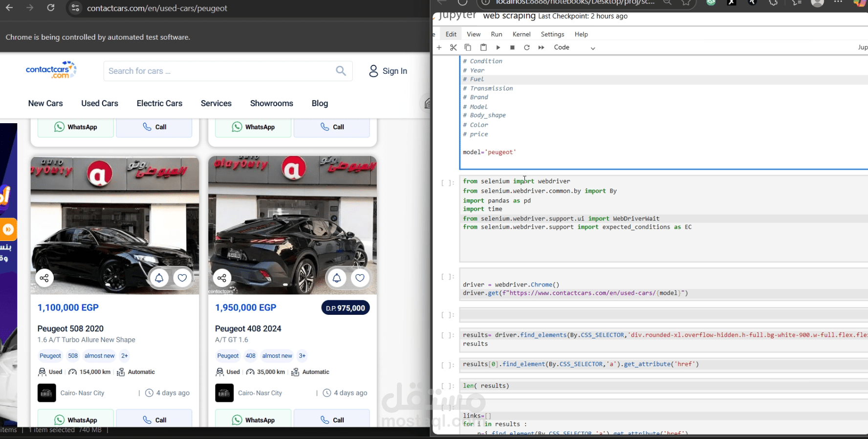Open the Peugeot 408 2024 car photo
This screenshot has width=868, height=439.
292,225
